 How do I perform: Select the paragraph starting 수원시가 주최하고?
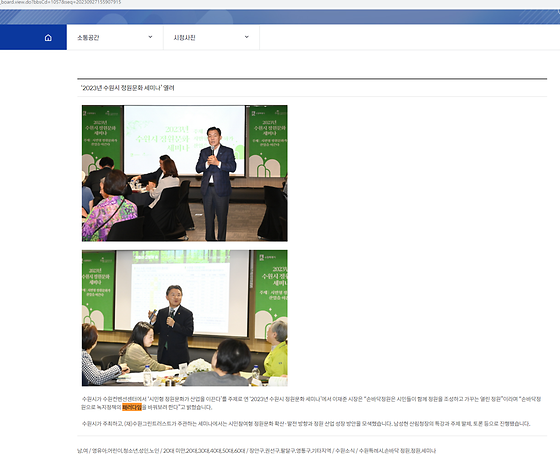click(306, 424)
